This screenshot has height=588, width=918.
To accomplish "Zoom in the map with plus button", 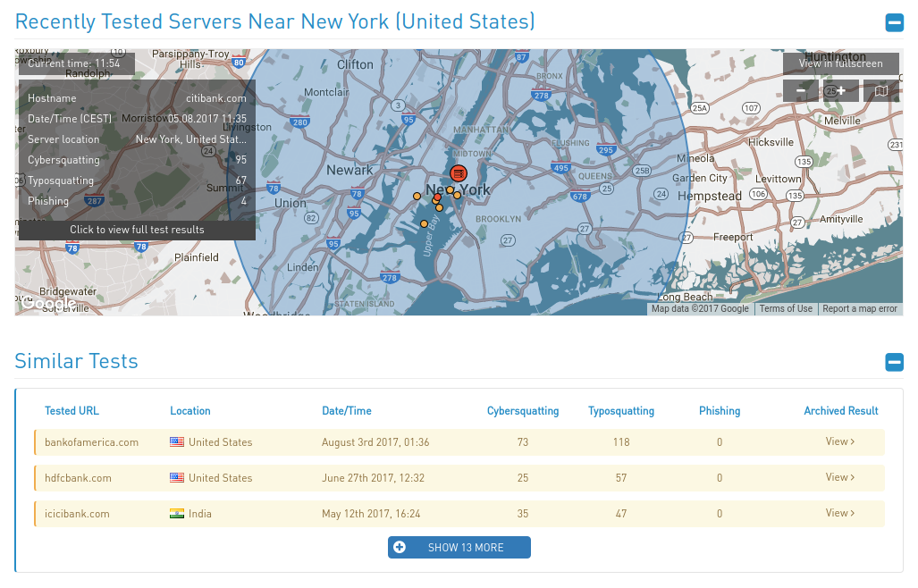I will (841, 90).
